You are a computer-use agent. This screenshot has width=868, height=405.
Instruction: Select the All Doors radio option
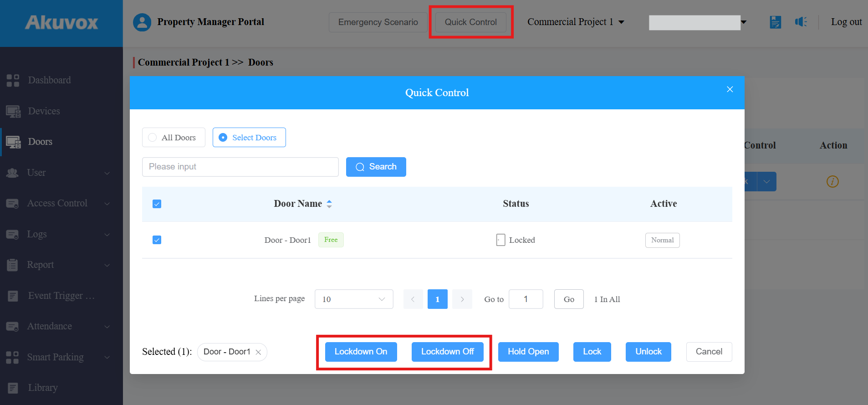point(174,138)
